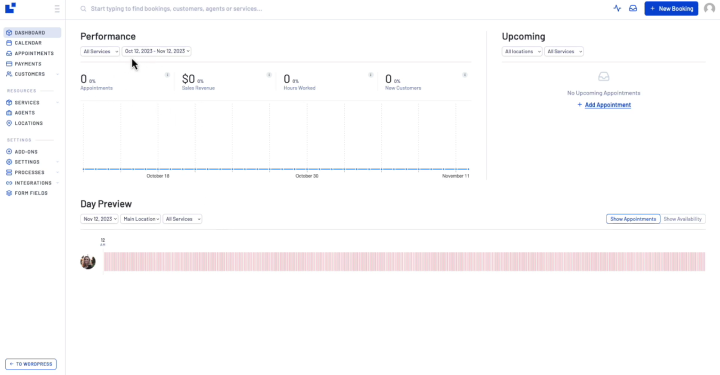Click the LatePoint logo icon

point(10,8)
